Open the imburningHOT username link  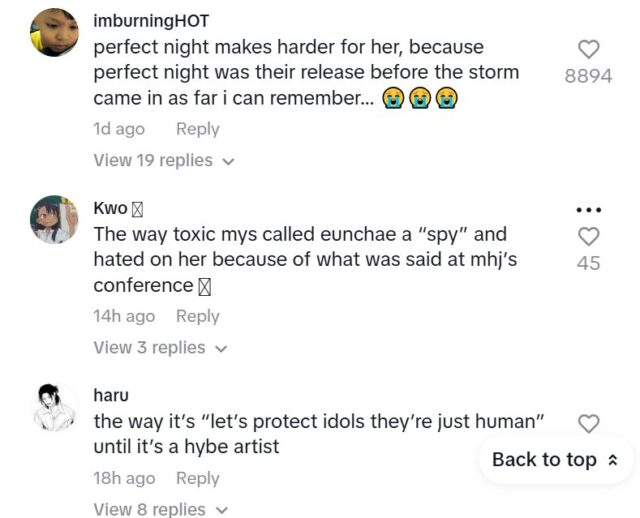pyautogui.click(x=150, y=20)
